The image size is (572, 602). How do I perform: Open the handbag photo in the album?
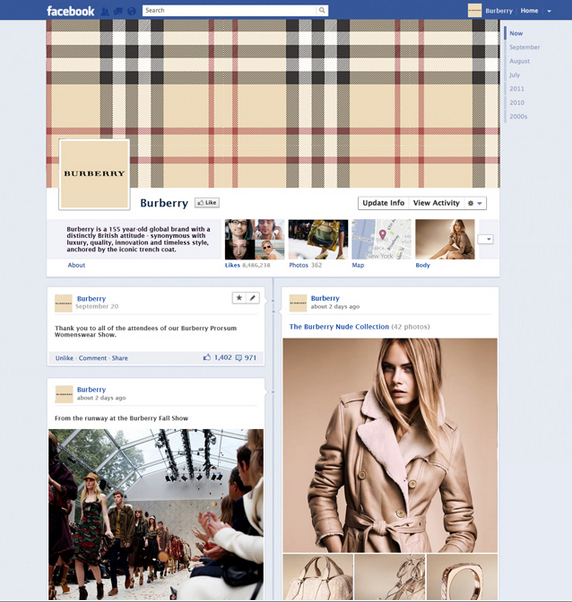point(318,577)
